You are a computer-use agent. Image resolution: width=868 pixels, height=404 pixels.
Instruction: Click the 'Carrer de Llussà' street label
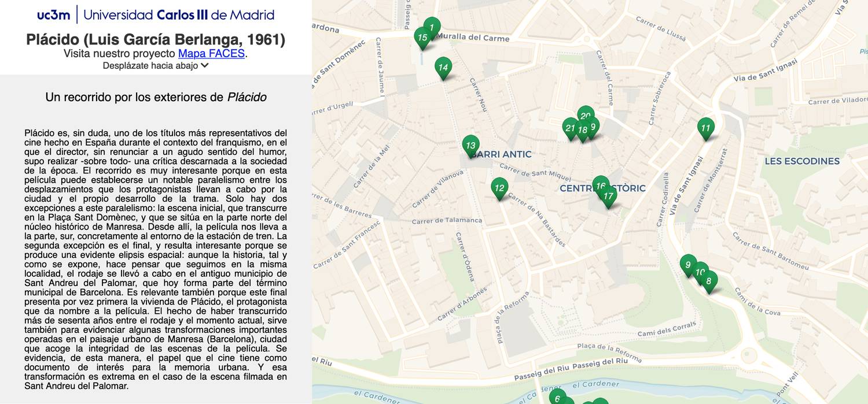click(661, 29)
